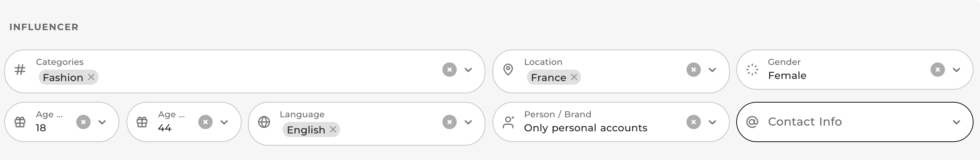Screen dimensions: 980x160
Task: Open the maximum age 44 dropdown chevron
Action: pyautogui.click(x=224, y=122)
